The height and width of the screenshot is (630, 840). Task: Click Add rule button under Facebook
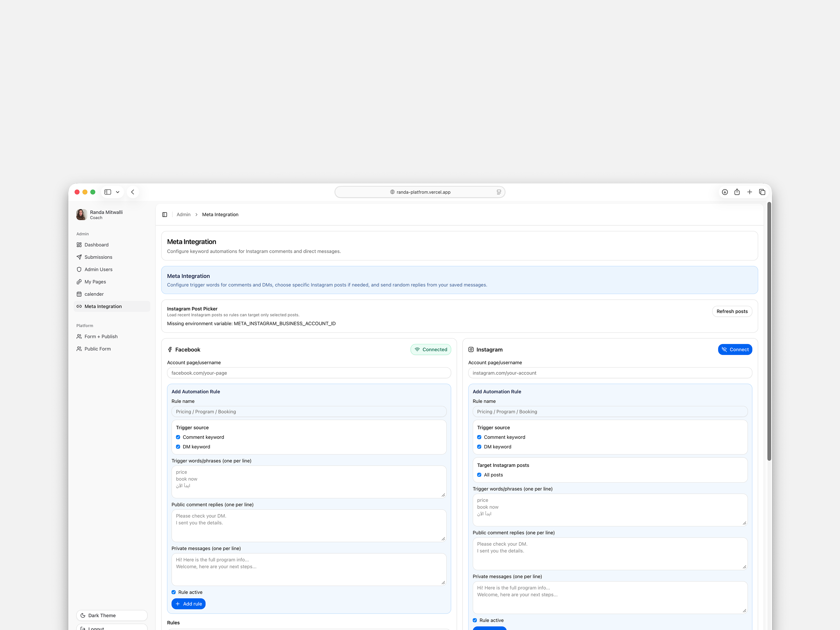coord(188,604)
